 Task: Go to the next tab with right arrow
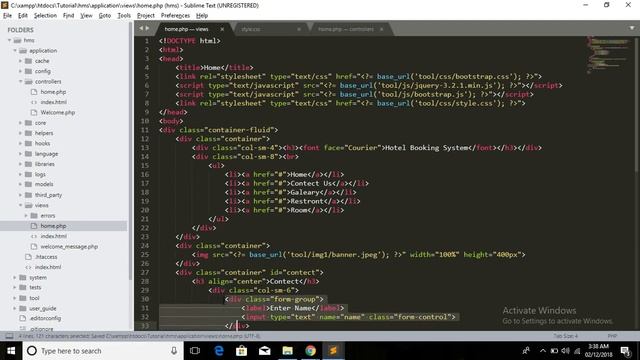point(147,28)
